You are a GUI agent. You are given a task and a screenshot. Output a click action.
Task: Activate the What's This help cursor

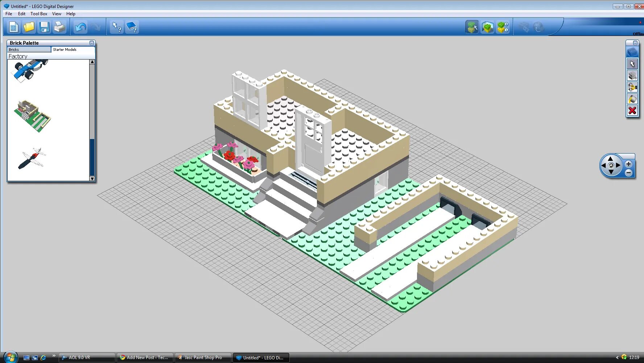(x=117, y=27)
